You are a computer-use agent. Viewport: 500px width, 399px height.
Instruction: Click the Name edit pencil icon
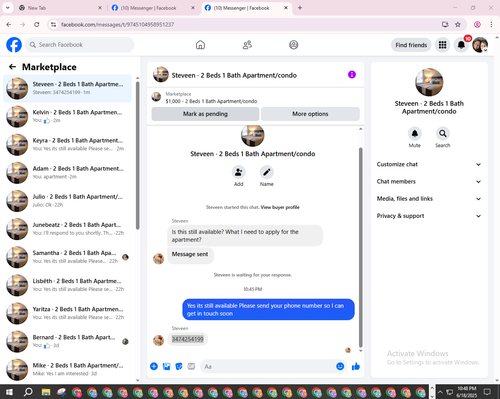coord(267,172)
